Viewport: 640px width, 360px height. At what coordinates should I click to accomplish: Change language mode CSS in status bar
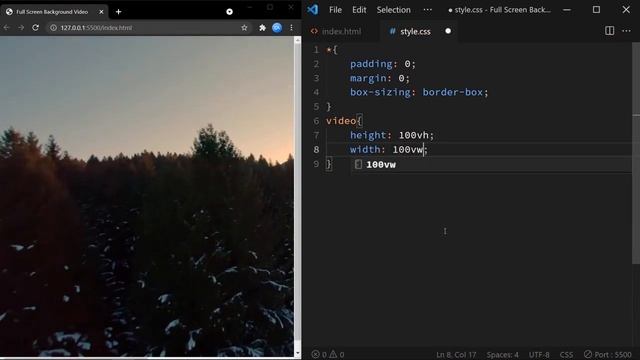(x=566, y=354)
